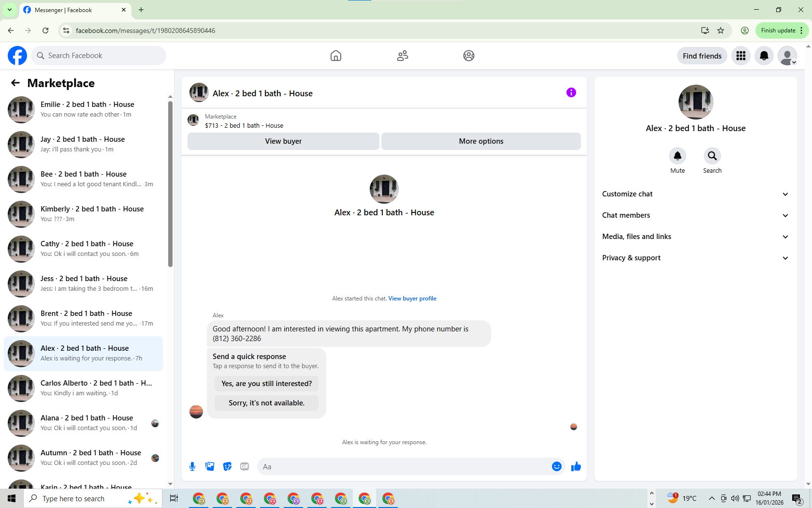Click the message input box Aa

pyautogui.click(x=404, y=466)
